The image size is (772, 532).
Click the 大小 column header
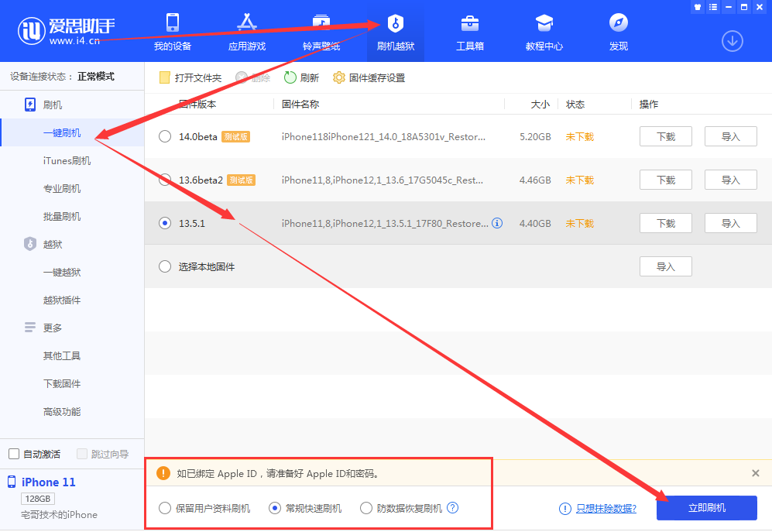[x=540, y=104]
